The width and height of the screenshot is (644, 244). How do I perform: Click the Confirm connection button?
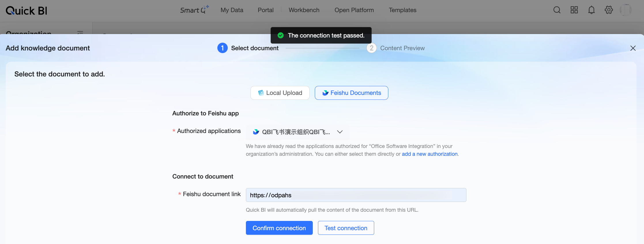point(279,228)
